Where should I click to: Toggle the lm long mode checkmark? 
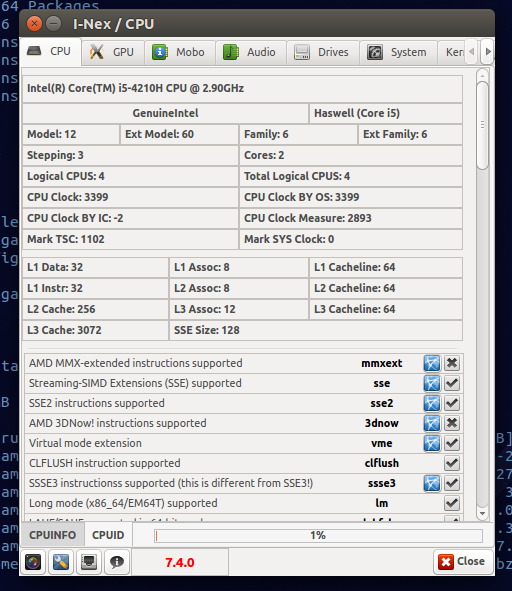[452, 503]
